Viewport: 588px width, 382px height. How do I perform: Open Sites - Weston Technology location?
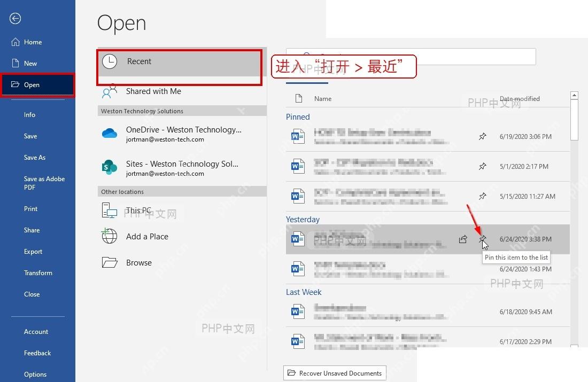pos(182,168)
